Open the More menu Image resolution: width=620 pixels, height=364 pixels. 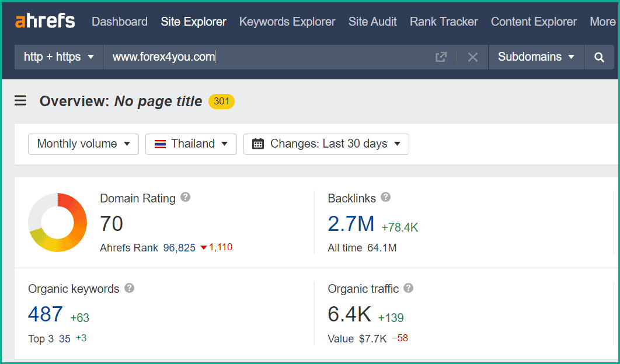[x=602, y=22]
